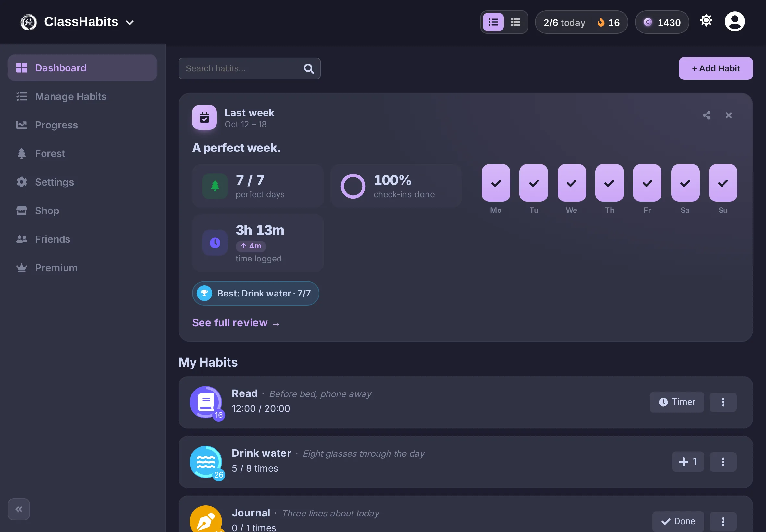The height and width of the screenshot is (532, 766).
Task: Open the user profile avatar
Action: click(x=734, y=22)
